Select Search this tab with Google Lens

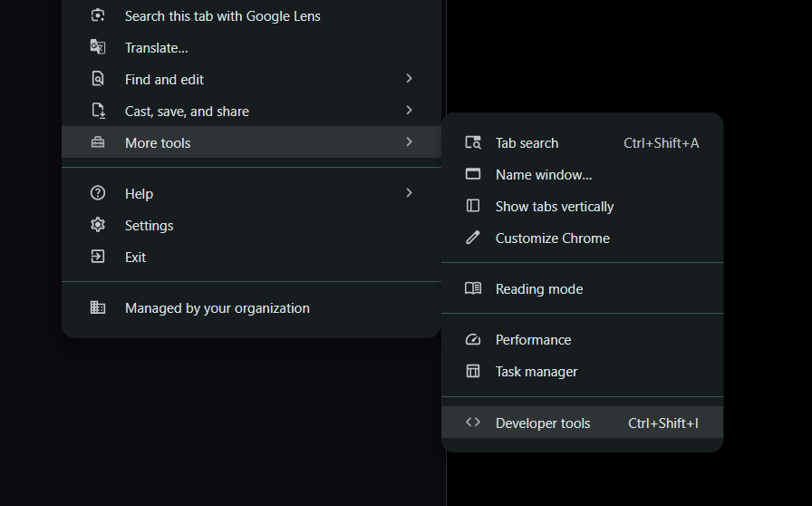point(251,16)
